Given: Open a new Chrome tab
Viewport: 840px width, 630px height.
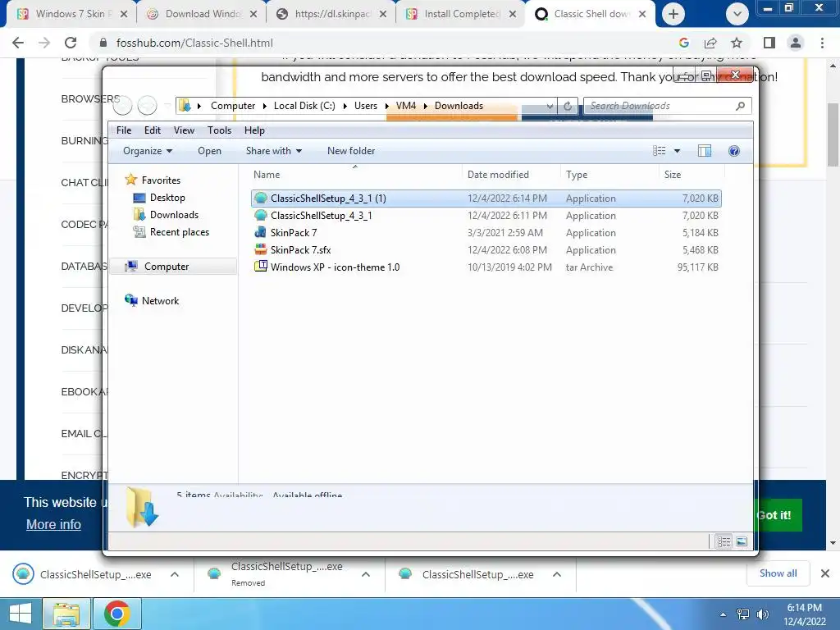Looking at the screenshot, I should click(673, 15).
